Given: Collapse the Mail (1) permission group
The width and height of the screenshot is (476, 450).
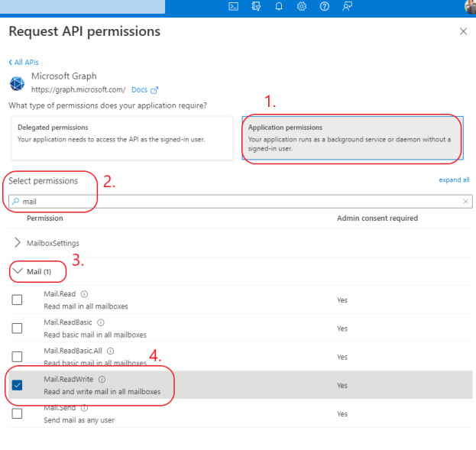Looking at the screenshot, I should (x=18, y=271).
